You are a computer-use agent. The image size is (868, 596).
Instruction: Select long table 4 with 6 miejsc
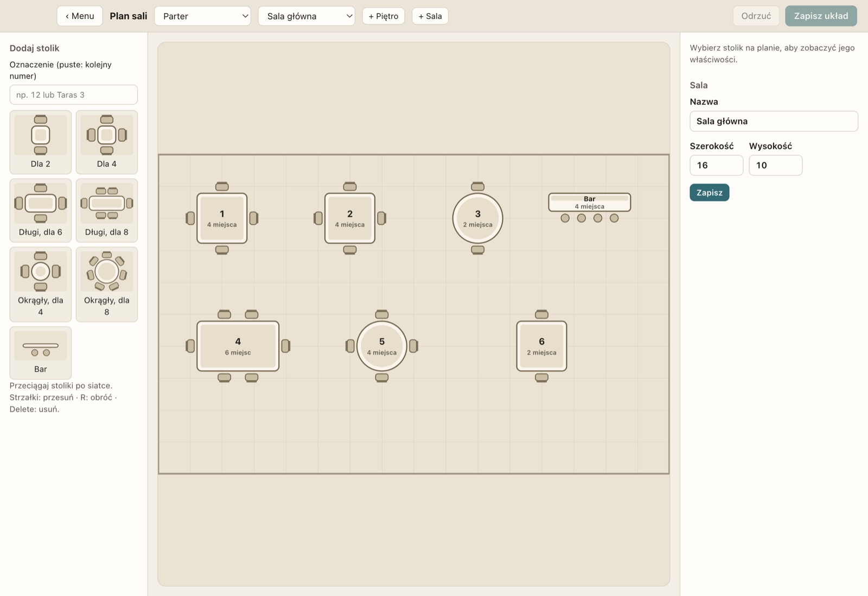[x=238, y=346]
